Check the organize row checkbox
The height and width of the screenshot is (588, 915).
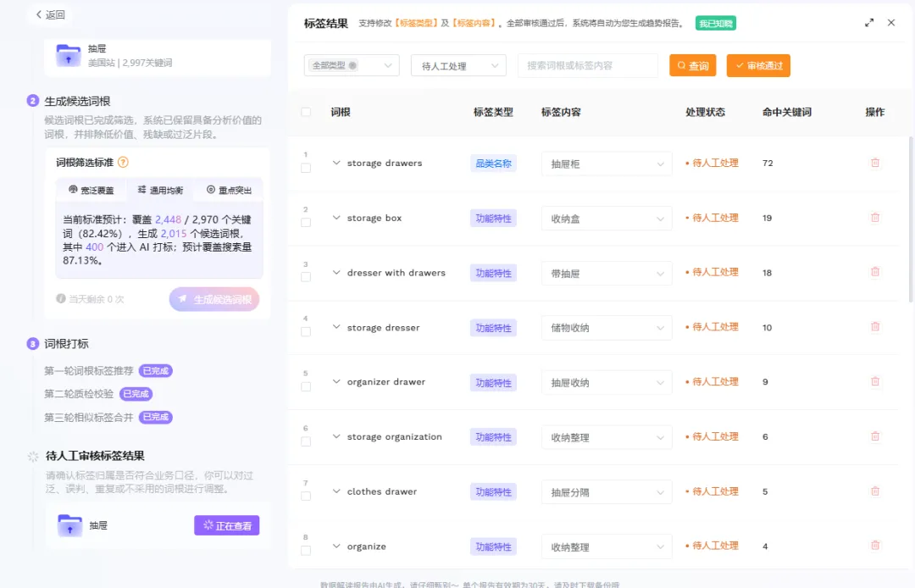(x=306, y=551)
